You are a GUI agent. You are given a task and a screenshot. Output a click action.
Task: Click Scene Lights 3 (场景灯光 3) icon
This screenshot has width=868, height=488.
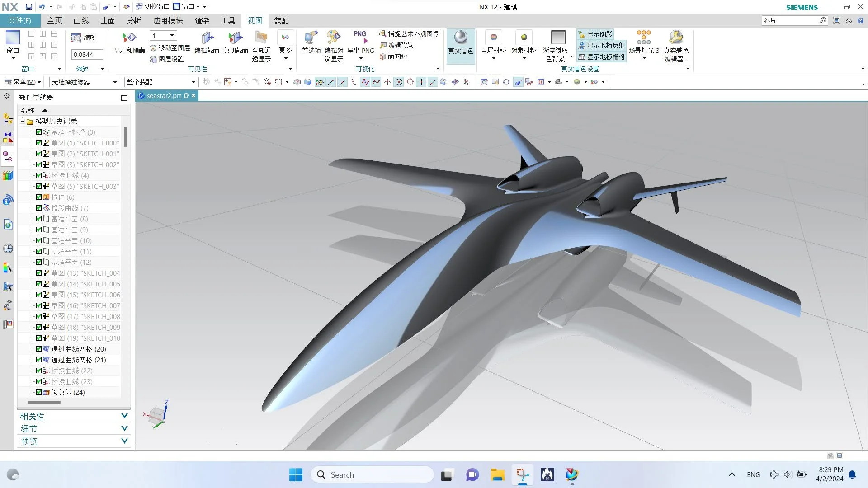click(x=643, y=38)
